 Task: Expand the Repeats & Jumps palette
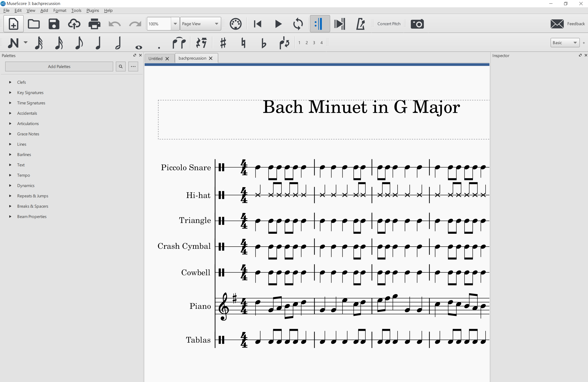click(x=33, y=196)
